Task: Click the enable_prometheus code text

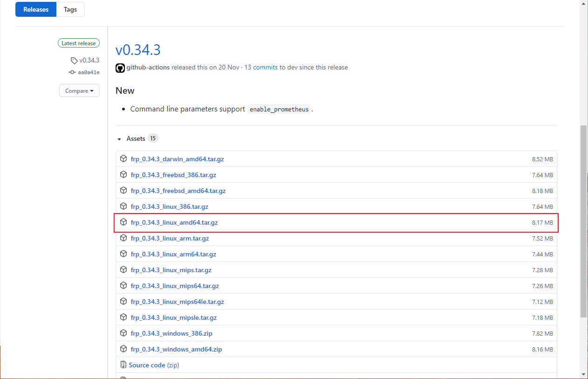Action: tap(279, 109)
